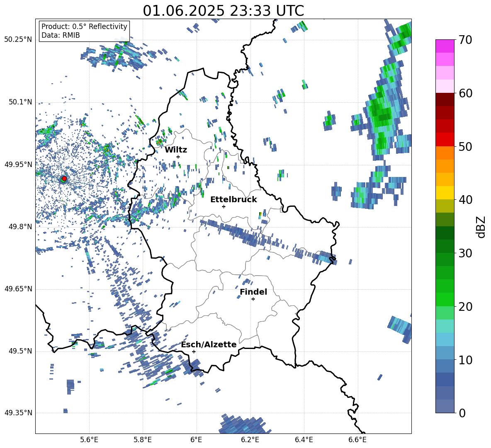Click the 5.8°E longitude label
This screenshot has height=448, width=491.
click(x=143, y=440)
